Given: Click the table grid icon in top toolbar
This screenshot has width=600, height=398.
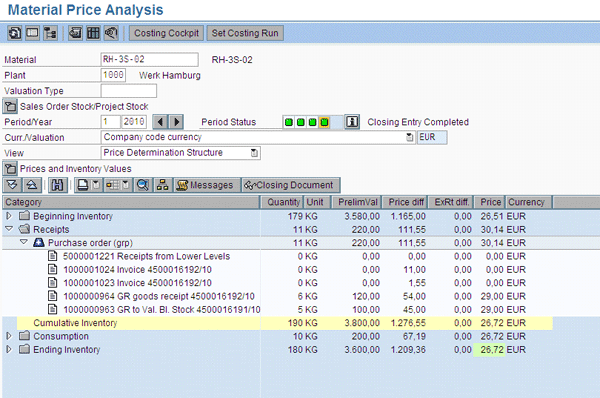Looking at the screenshot, I should (x=93, y=33).
